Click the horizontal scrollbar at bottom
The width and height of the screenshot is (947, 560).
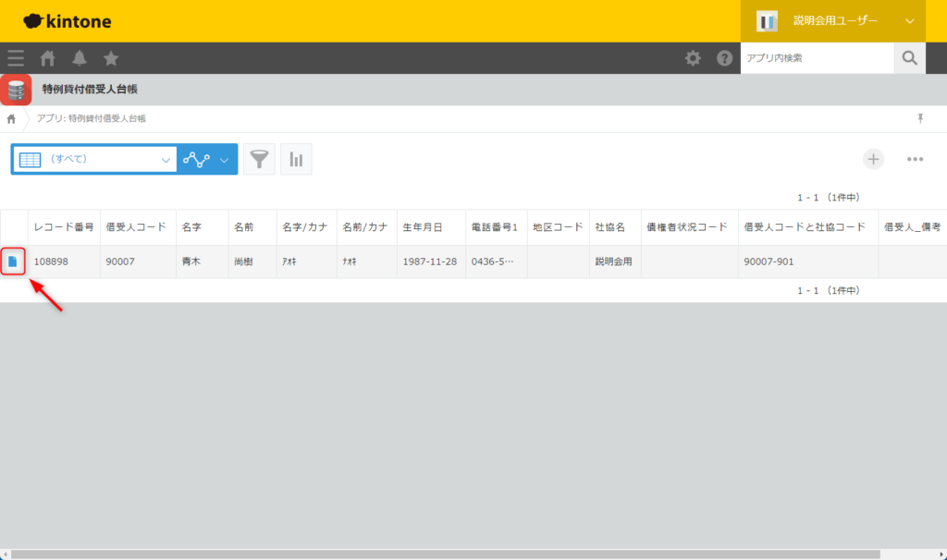(444, 554)
